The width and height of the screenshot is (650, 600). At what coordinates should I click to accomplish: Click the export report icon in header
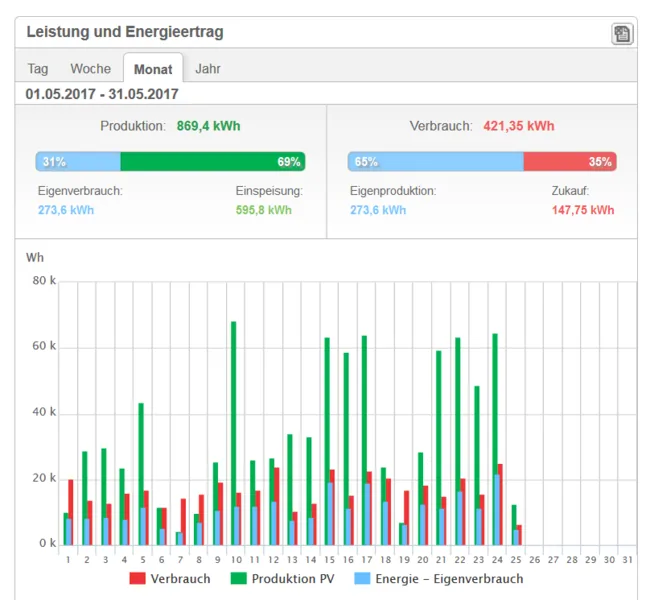pyautogui.click(x=622, y=34)
